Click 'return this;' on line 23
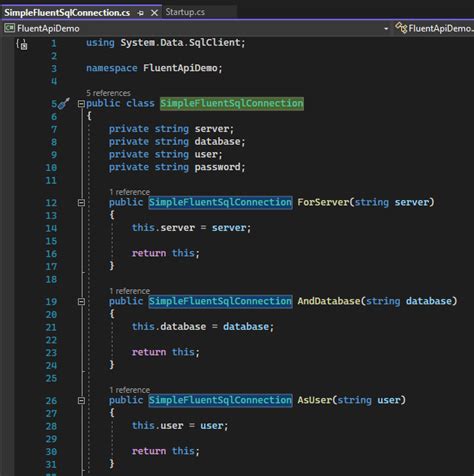474x476 pixels. tap(165, 352)
